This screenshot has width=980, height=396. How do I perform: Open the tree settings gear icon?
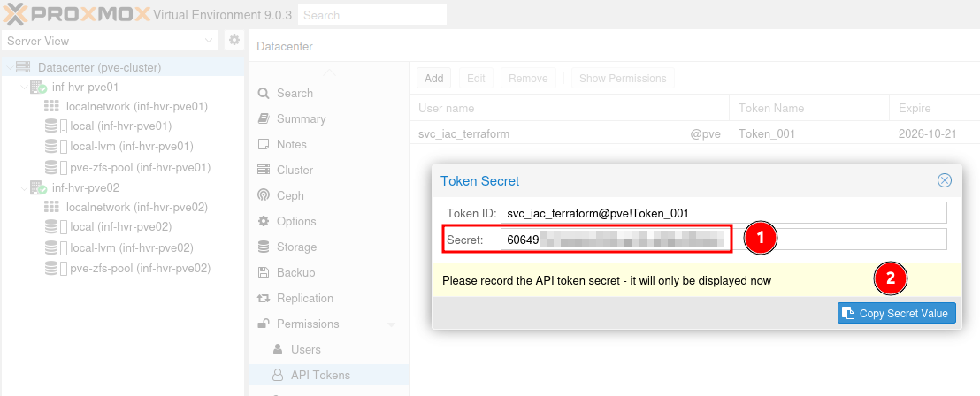[x=234, y=41]
